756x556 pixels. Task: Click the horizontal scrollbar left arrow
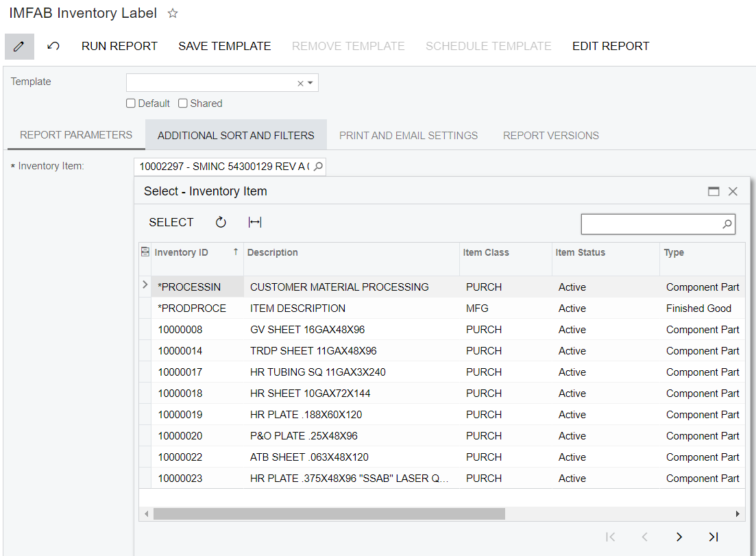coord(147,514)
